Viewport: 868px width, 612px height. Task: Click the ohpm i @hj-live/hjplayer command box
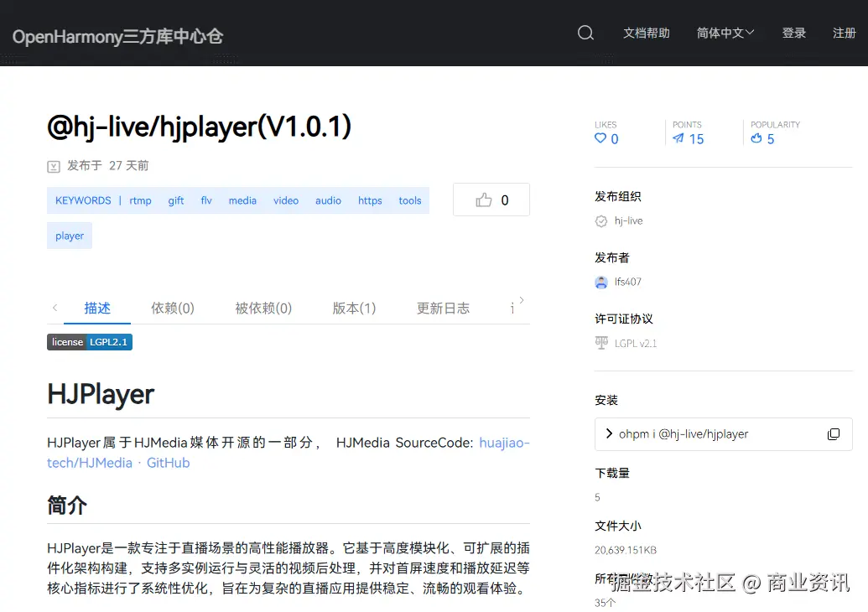pos(724,434)
